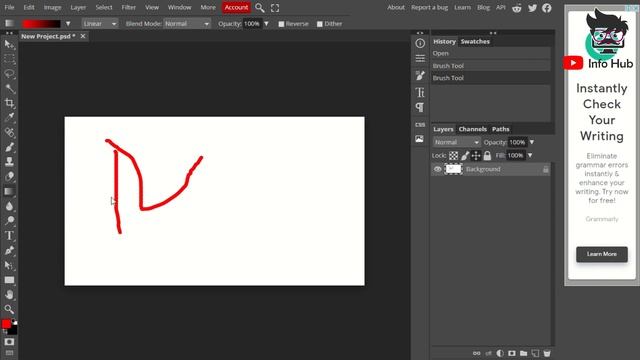Open the Paragraph panel icon

coord(420,107)
